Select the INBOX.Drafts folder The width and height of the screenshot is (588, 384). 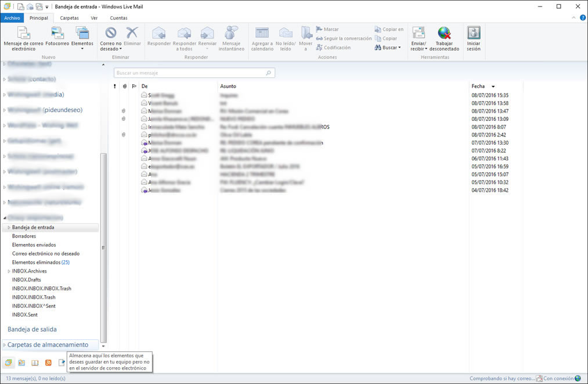tap(26, 279)
